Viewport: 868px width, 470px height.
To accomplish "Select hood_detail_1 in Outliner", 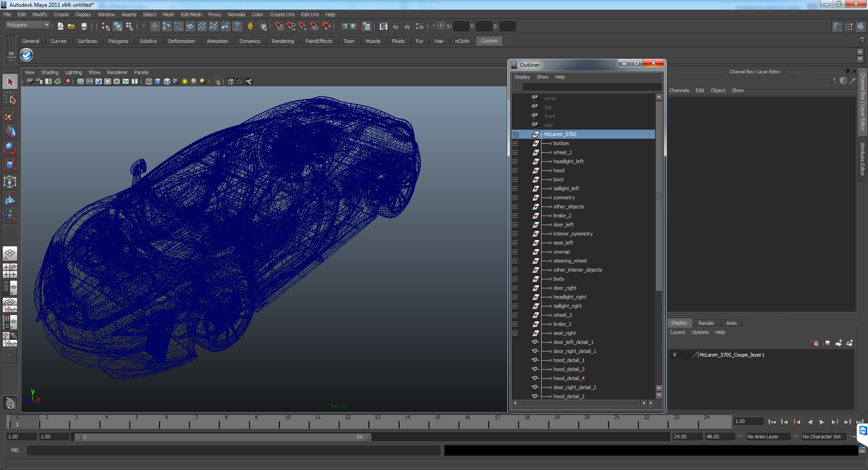I will pyautogui.click(x=569, y=360).
